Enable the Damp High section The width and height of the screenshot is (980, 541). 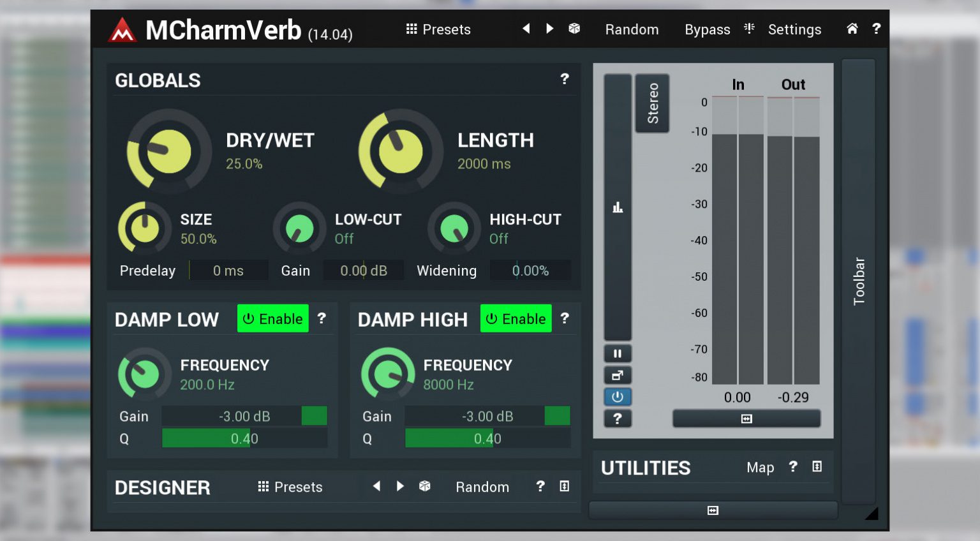pyautogui.click(x=516, y=318)
